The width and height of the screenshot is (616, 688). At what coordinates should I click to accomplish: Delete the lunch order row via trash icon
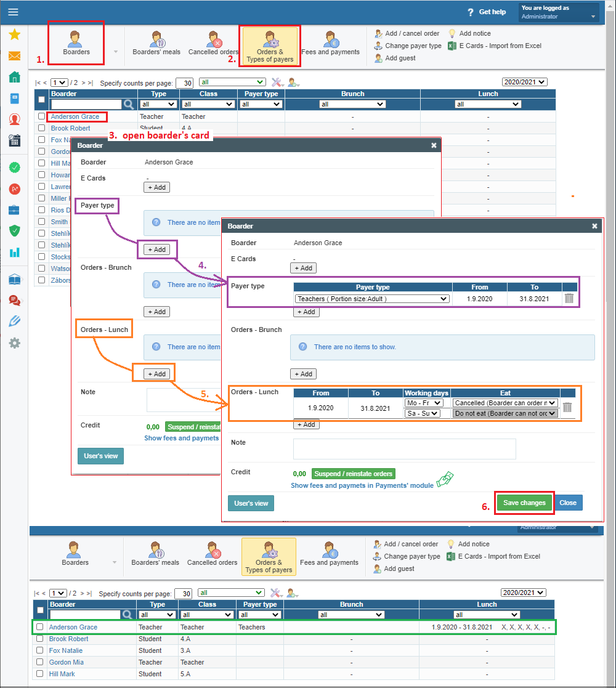[567, 407]
